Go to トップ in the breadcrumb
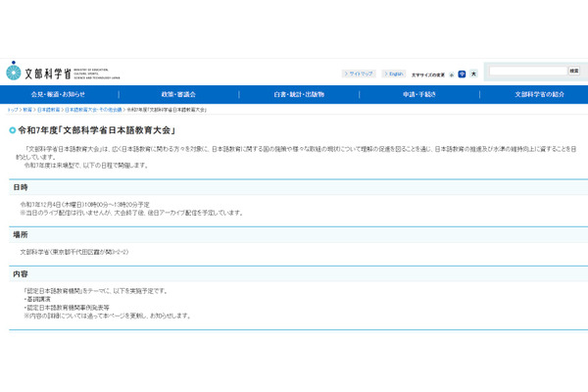 [13, 110]
